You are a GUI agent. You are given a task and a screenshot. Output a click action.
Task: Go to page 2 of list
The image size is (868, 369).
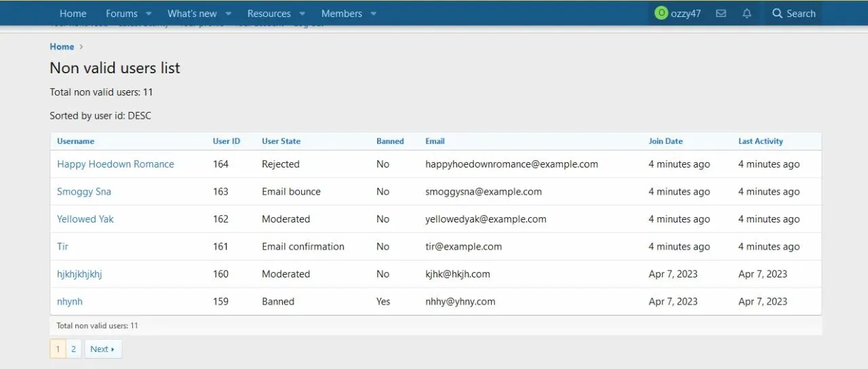pos(73,349)
